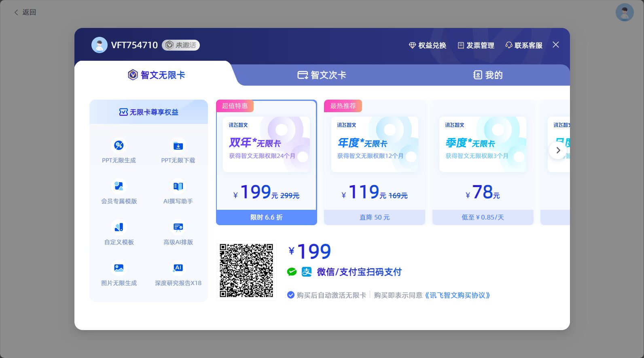
Task: Click the AI撰写助手 icon
Action: 178,186
